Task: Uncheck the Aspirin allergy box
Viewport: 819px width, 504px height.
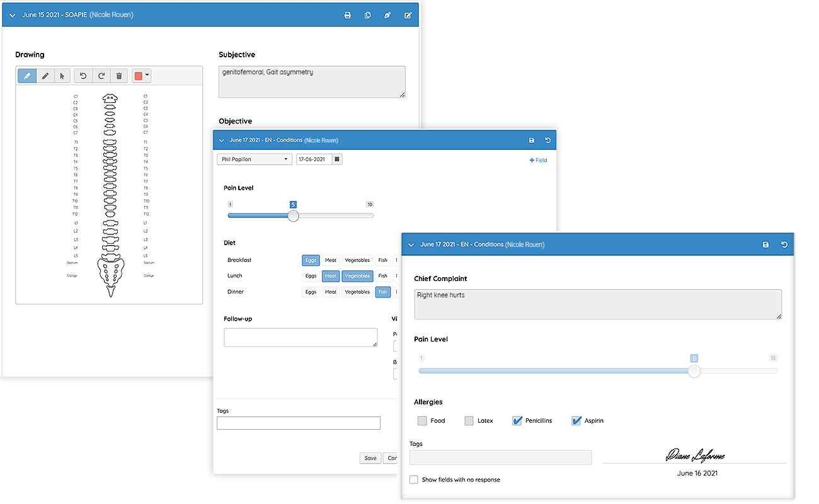Action: tap(576, 421)
